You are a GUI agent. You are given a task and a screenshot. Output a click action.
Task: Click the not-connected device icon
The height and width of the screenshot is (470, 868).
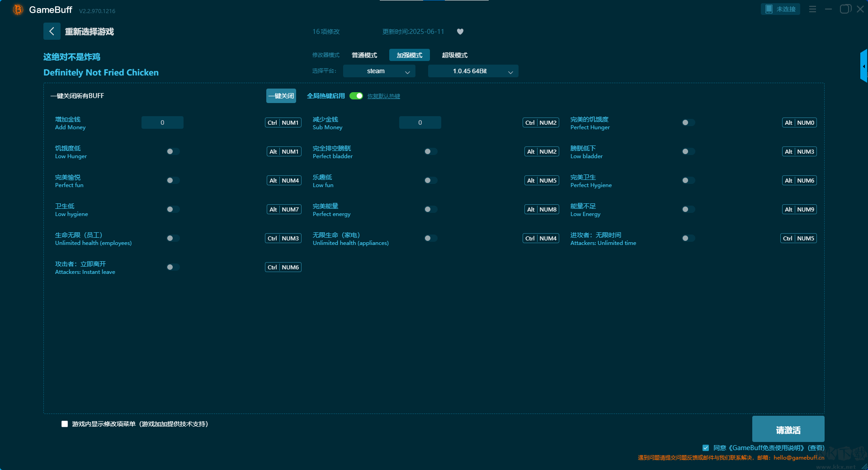[x=769, y=9]
